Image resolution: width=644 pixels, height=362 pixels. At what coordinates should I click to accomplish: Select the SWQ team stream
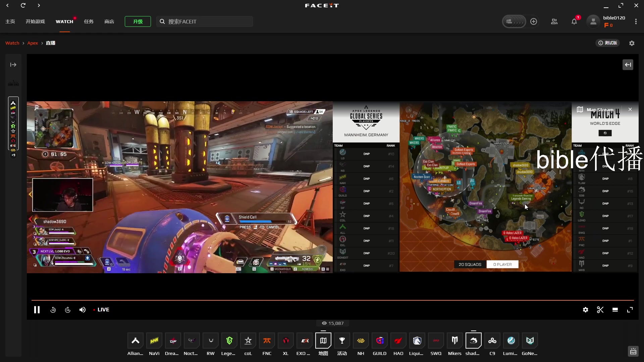[436, 341]
